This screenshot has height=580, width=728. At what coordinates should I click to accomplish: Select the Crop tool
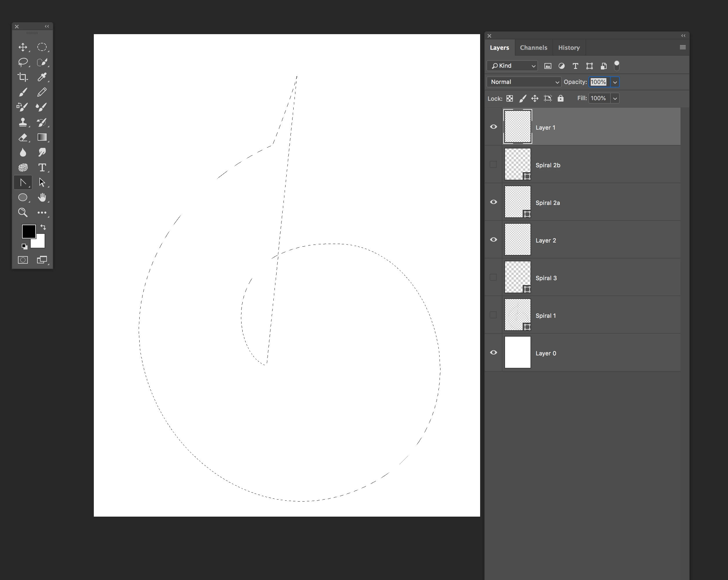pyautogui.click(x=23, y=77)
